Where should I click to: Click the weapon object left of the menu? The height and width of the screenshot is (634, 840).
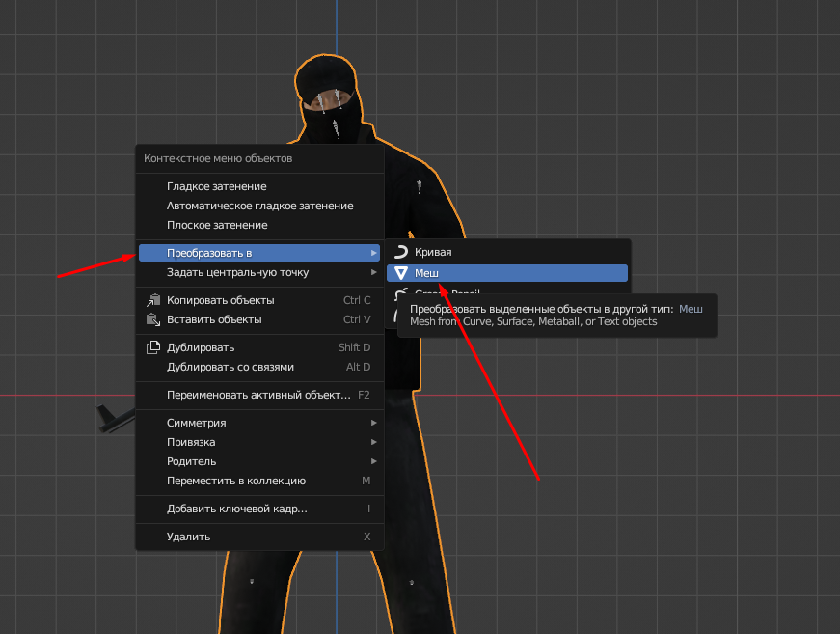click(112, 419)
